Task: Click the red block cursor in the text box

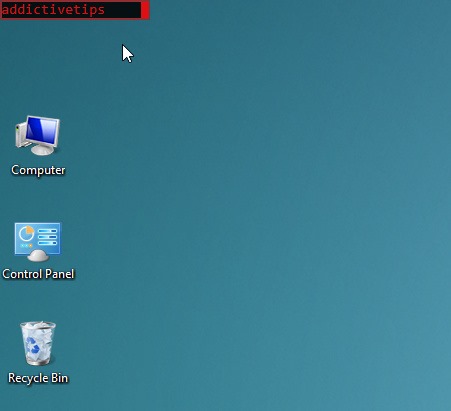Action: pos(145,10)
